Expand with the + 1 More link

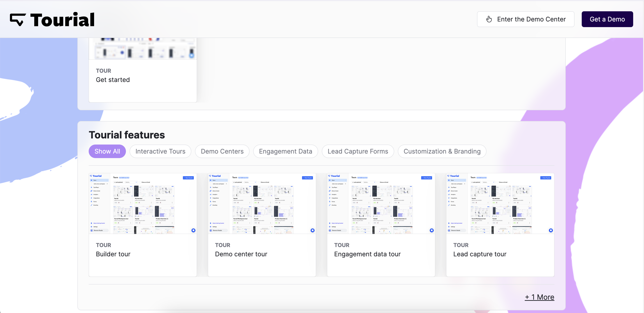539,297
